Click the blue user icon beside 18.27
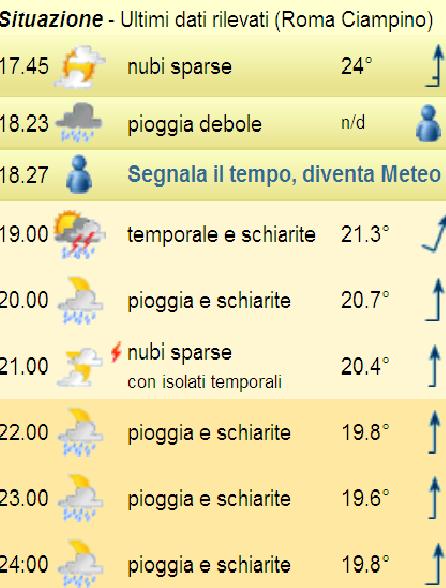Screen dimensions: 446x588 coord(79,174)
